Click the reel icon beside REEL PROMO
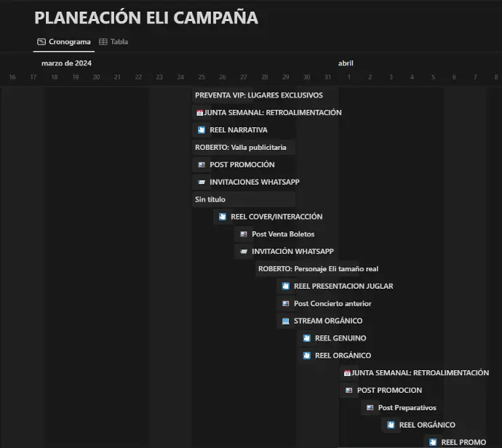This screenshot has width=502, height=448. pyautogui.click(x=433, y=442)
